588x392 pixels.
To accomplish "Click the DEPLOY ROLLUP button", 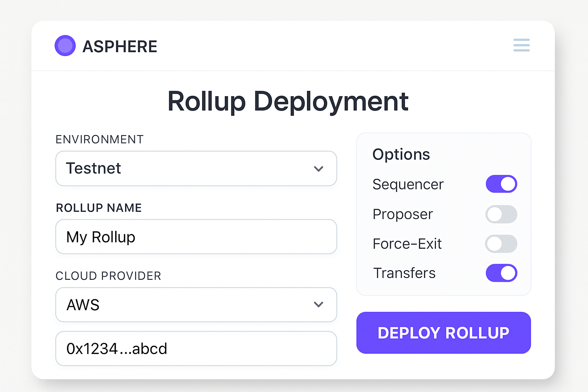I will 443,333.
